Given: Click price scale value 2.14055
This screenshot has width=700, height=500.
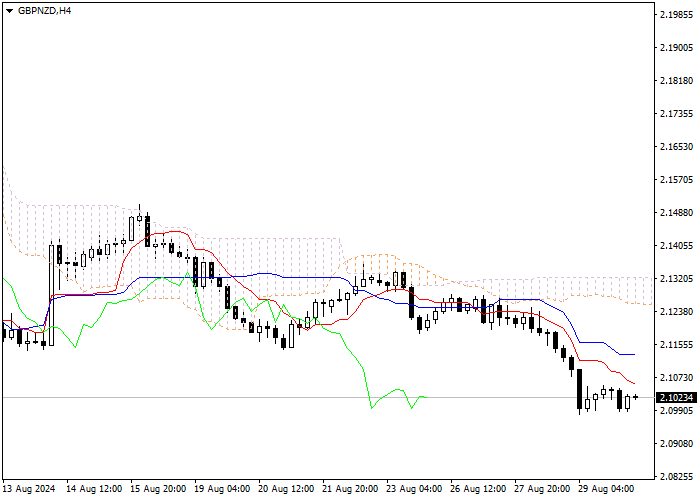Looking at the screenshot, I should pos(676,246).
